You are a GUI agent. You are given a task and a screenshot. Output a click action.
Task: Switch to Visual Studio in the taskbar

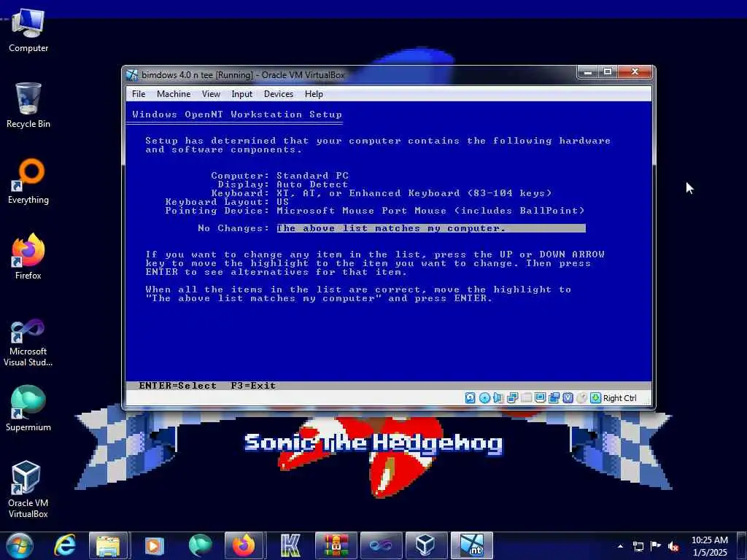381,545
